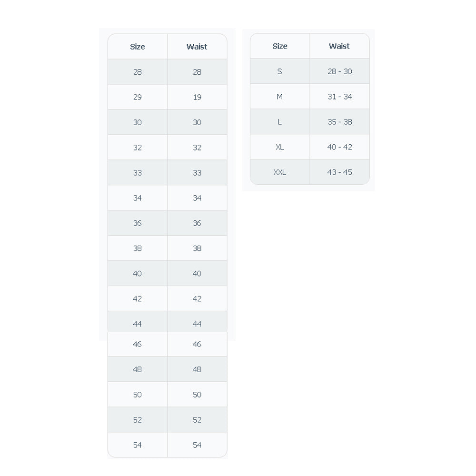476x476 pixels.
Task: Click the waist value 19 cell
Action: (197, 97)
